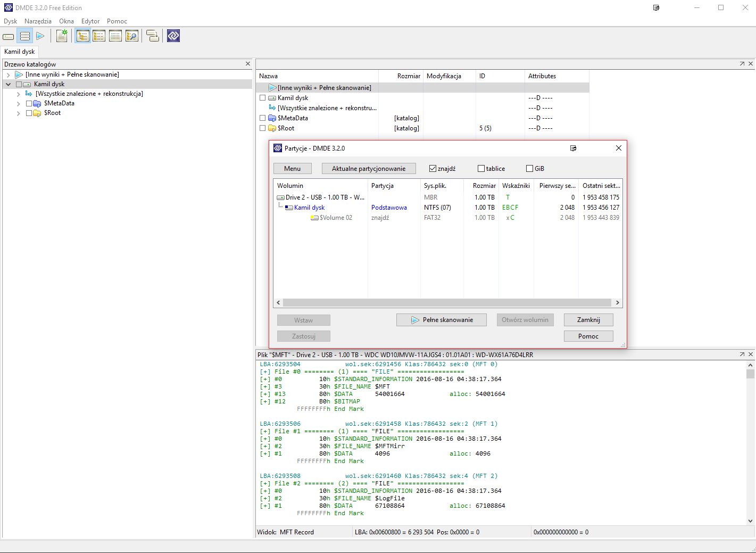The width and height of the screenshot is (756, 553).
Task: Check the $MetaData box in directory tree
Action: coord(29,103)
